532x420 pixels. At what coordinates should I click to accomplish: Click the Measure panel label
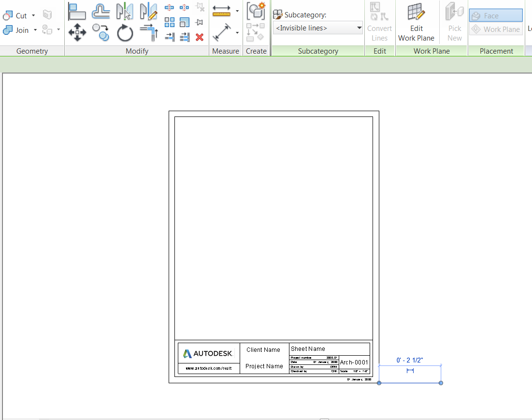pos(225,51)
